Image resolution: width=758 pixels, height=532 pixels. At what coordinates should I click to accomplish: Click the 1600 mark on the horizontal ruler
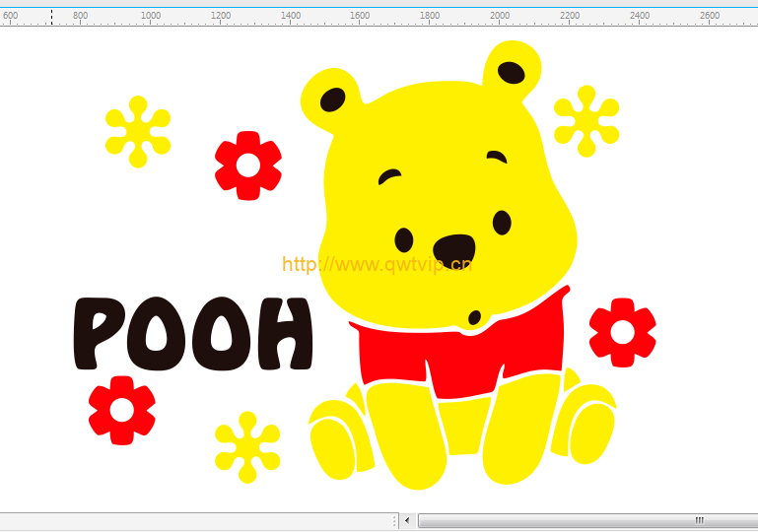coord(360,16)
